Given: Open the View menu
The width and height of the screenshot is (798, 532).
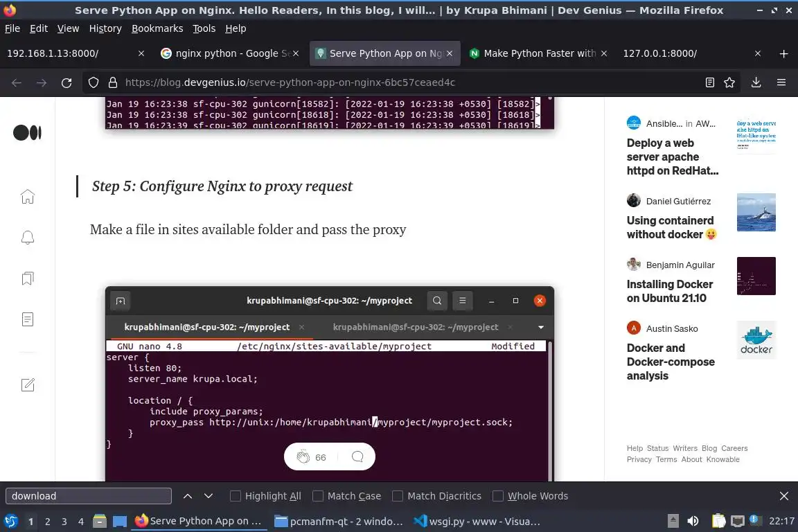Looking at the screenshot, I should [x=68, y=28].
